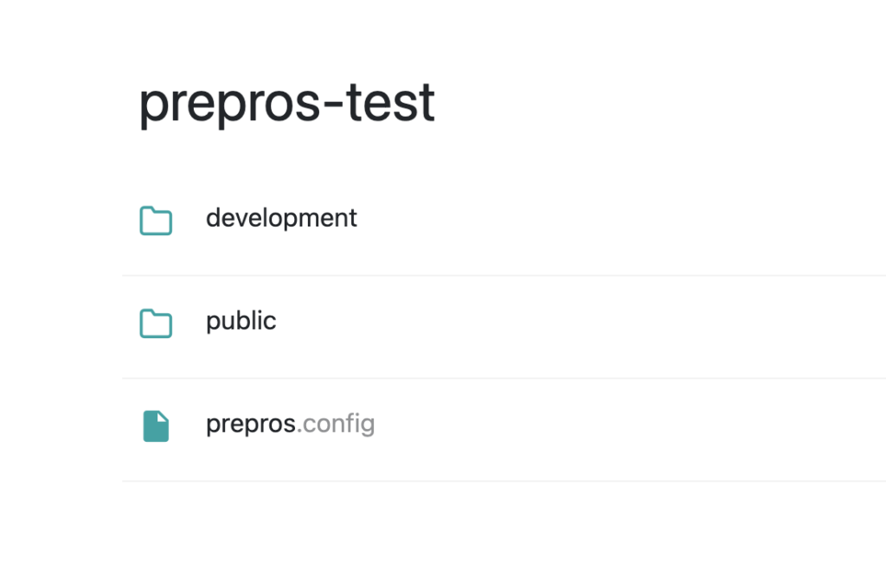
Task: Click the prepros-test project title
Action: 287,103
